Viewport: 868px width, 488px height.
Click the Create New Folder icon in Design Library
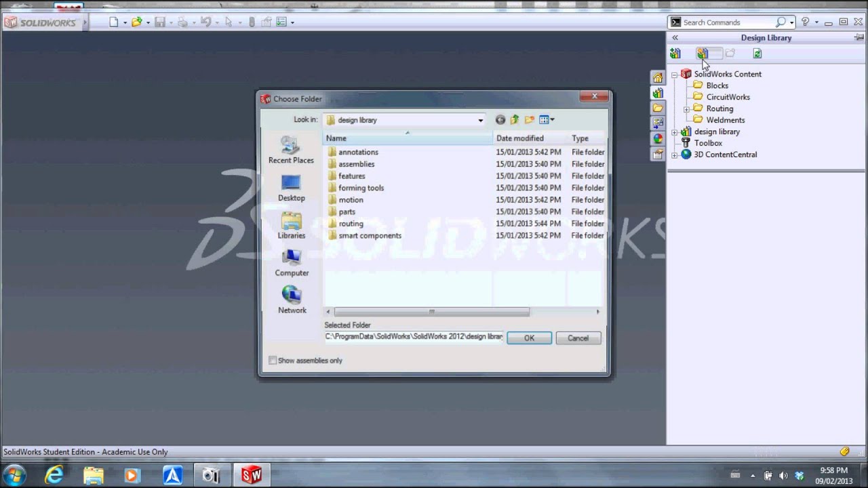[x=730, y=54]
